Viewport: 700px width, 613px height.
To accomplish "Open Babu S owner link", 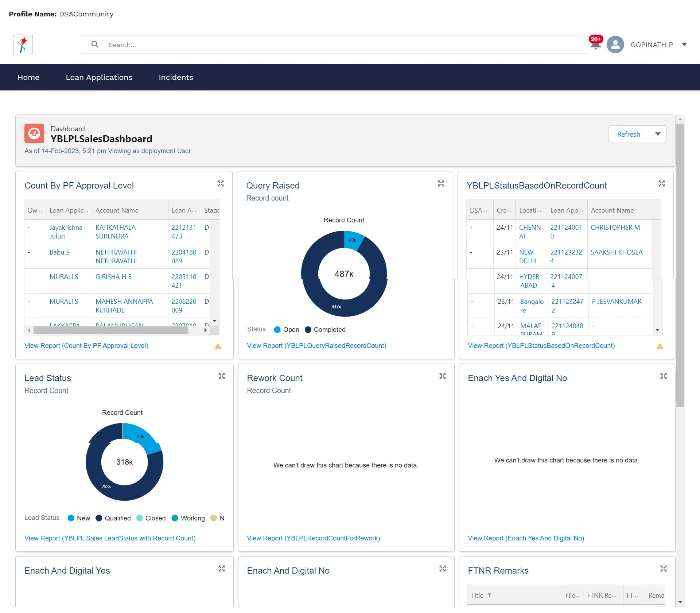I will click(x=59, y=252).
